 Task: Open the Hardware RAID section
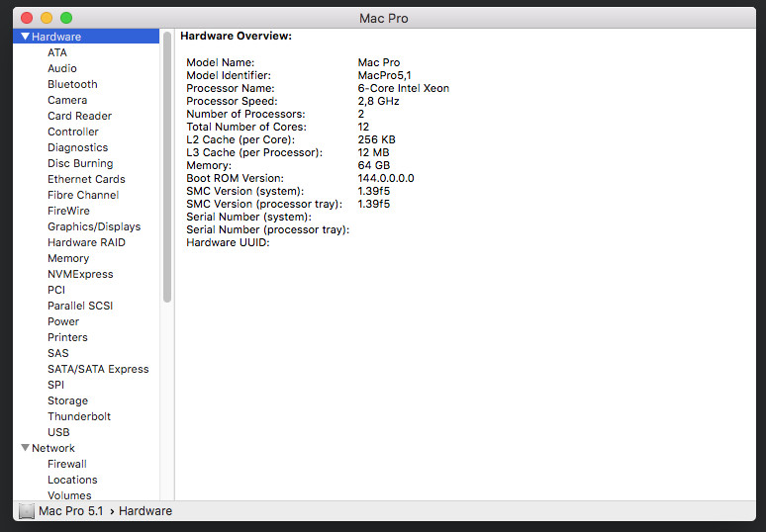[x=86, y=242]
